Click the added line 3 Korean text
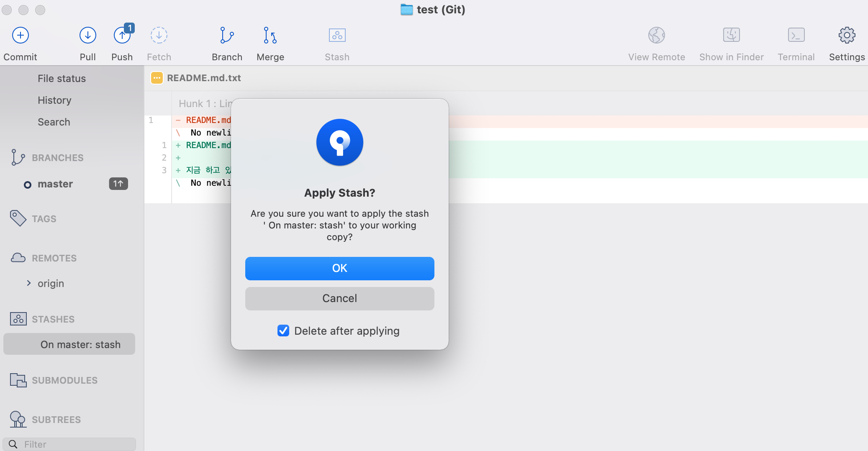868x451 pixels. (208, 170)
